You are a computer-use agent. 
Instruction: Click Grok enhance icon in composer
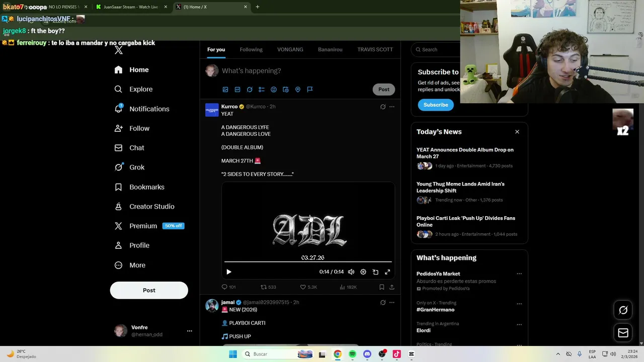click(250, 89)
